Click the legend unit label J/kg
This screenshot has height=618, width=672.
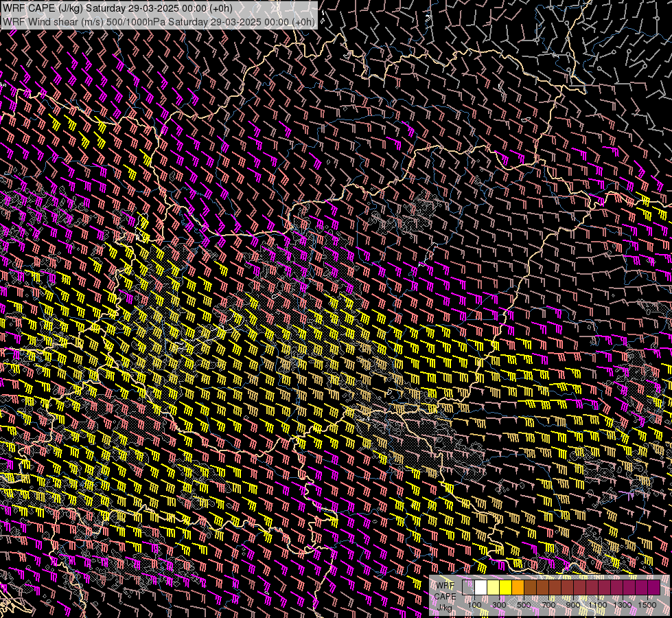pos(444,608)
